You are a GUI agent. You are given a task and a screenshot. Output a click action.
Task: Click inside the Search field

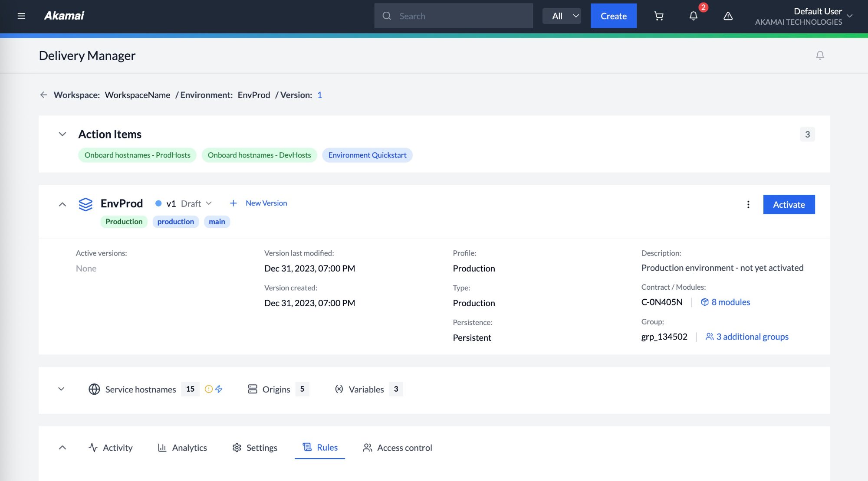454,16
